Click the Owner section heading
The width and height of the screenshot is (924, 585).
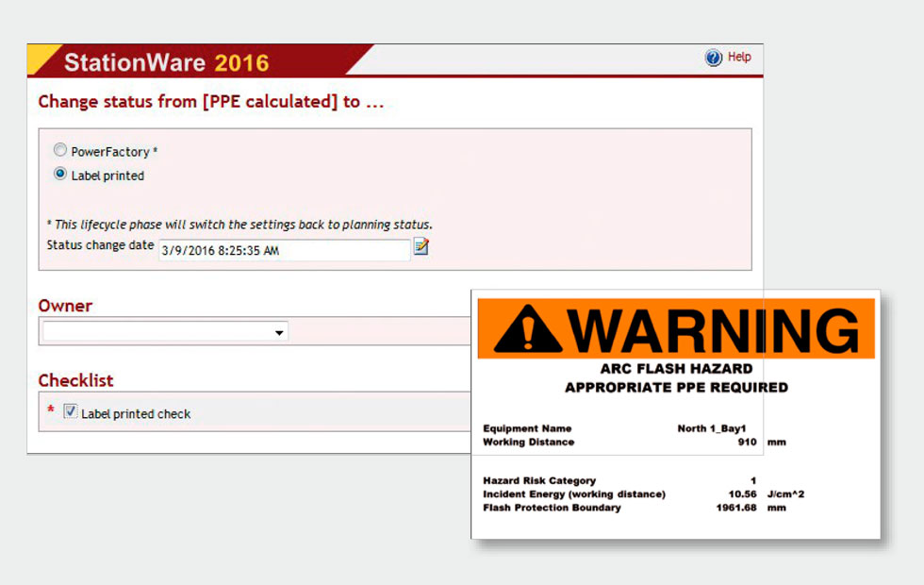pyautogui.click(x=65, y=306)
